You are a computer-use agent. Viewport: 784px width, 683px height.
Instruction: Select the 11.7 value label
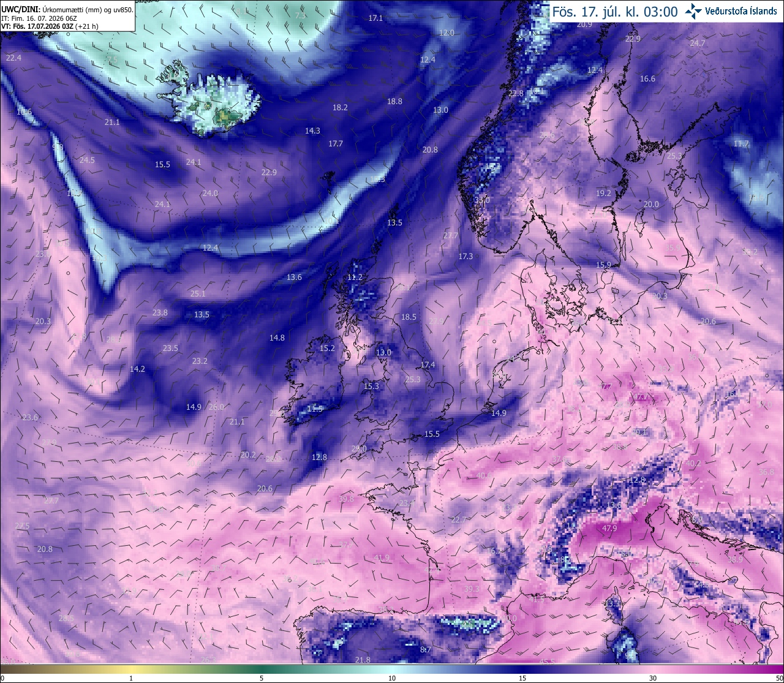click(741, 144)
